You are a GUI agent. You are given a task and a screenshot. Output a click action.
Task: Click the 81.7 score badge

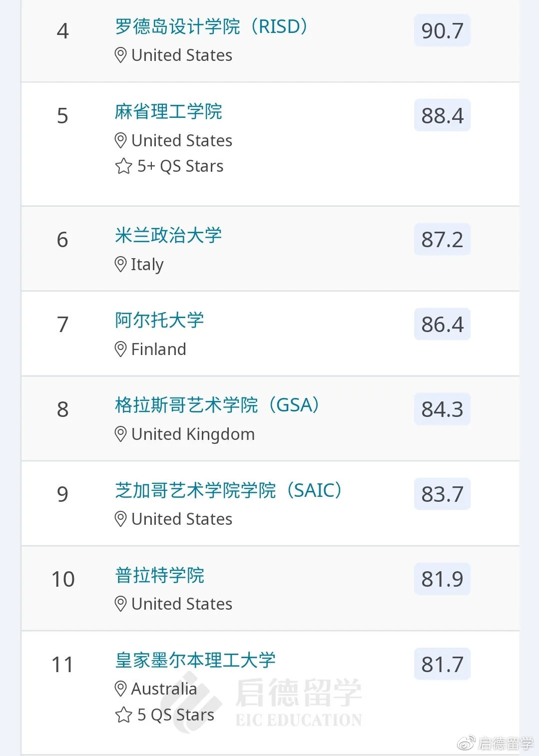pos(442,664)
